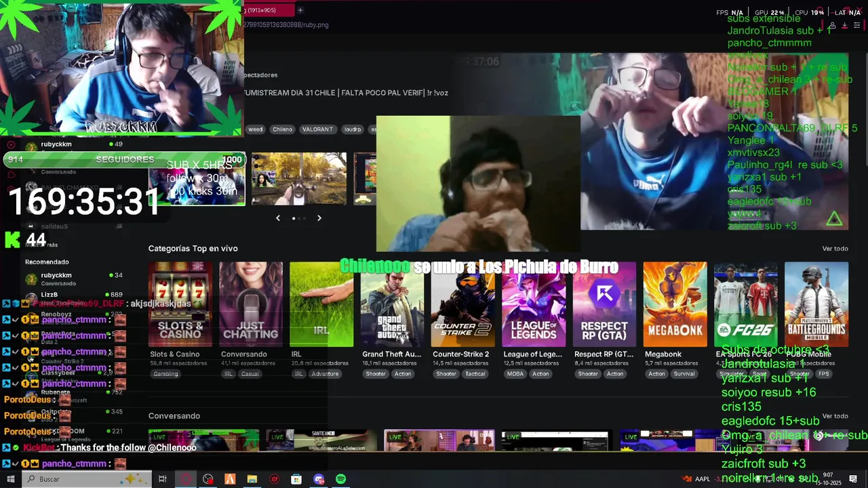Click the VALORANT stream tag
Screen dimensions: 868x488
(317, 129)
